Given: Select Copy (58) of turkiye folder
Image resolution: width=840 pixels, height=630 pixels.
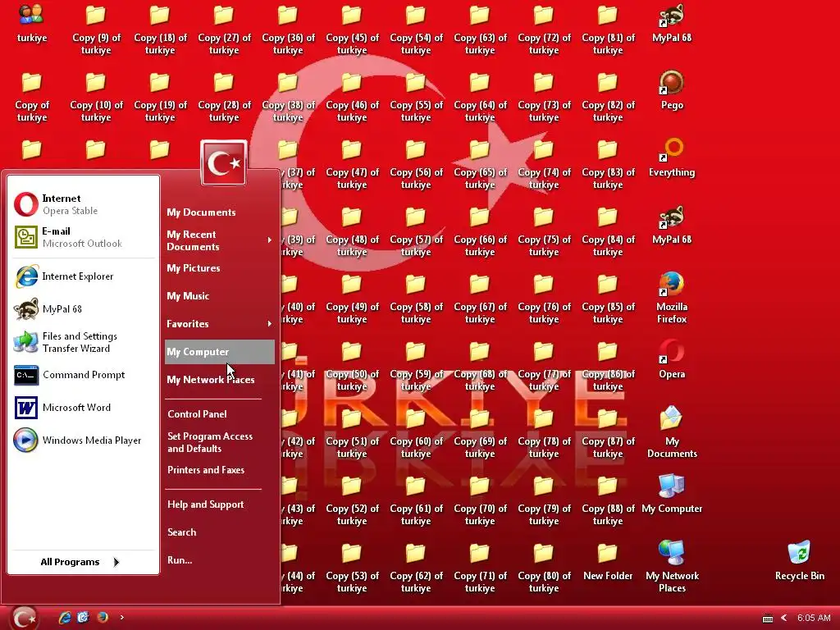Looking at the screenshot, I should pyautogui.click(x=416, y=298).
